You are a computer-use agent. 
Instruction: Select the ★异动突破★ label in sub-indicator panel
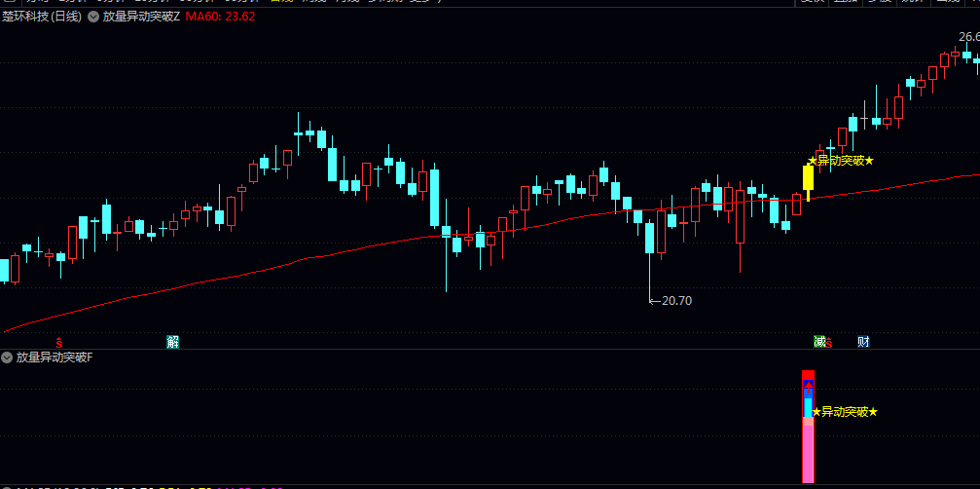click(845, 412)
